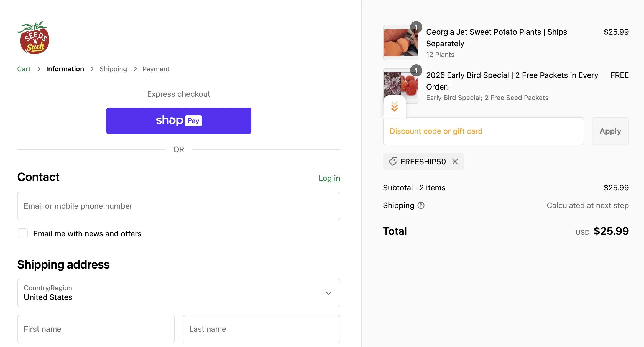The width and height of the screenshot is (644, 347).
Task: Go back to Cart breadcrumb
Action: 24,69
